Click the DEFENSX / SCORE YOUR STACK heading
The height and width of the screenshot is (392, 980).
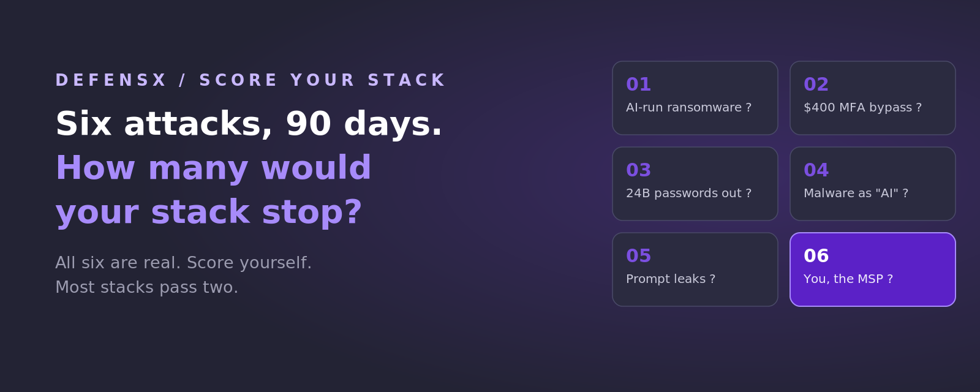tap(250, 81)
